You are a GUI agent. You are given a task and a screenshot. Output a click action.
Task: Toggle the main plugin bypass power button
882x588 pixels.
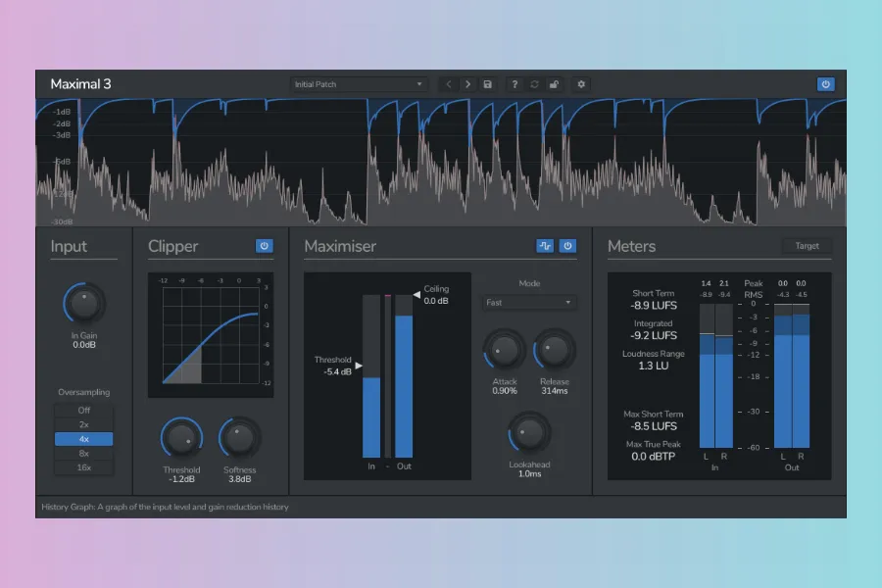coord(825,84)
